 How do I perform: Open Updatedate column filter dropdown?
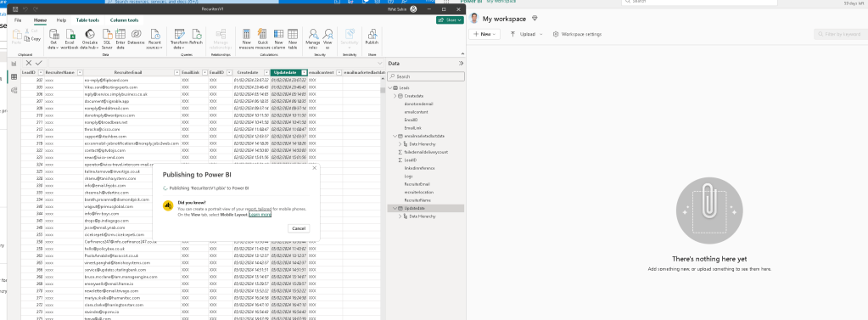305,72
